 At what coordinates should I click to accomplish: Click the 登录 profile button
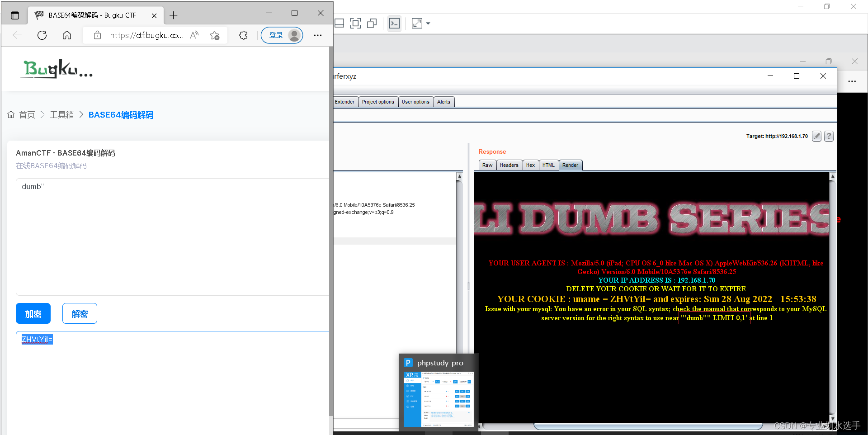tap(282, 35)
